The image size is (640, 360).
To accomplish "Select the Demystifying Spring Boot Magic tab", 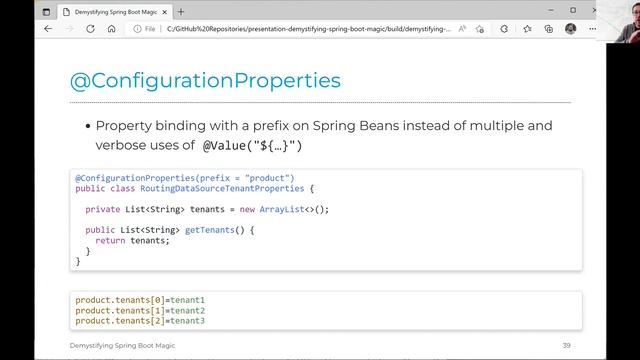I will tap(115, 12).
